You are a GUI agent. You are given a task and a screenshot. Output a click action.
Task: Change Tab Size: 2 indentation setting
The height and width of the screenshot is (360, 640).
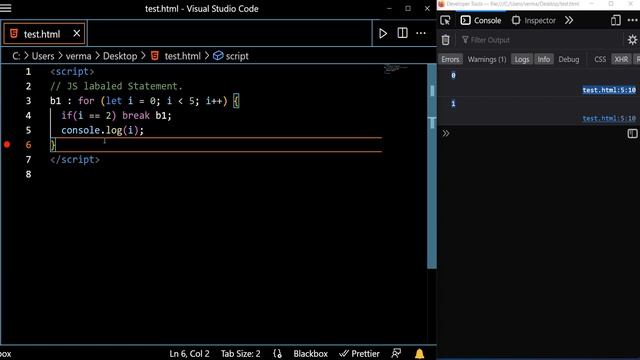click(x=240, y=353)
